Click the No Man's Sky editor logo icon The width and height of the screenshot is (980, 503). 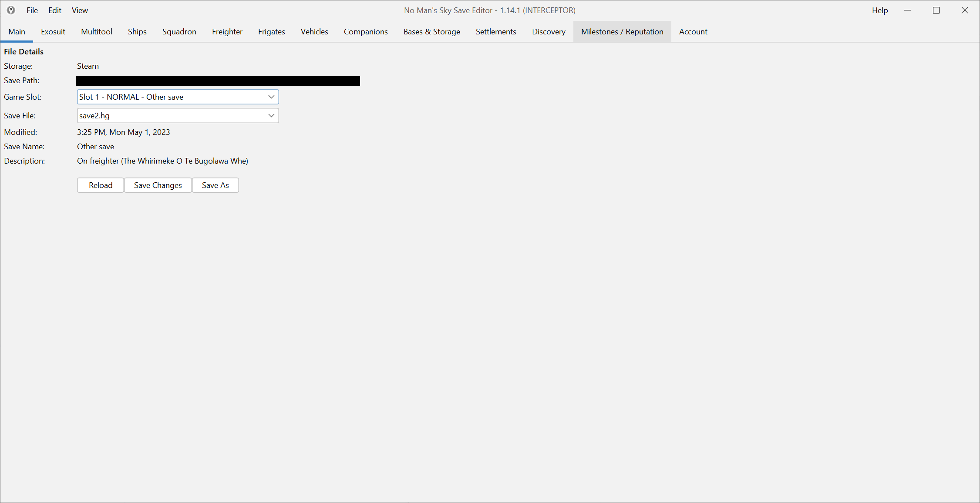pos(10,10)
